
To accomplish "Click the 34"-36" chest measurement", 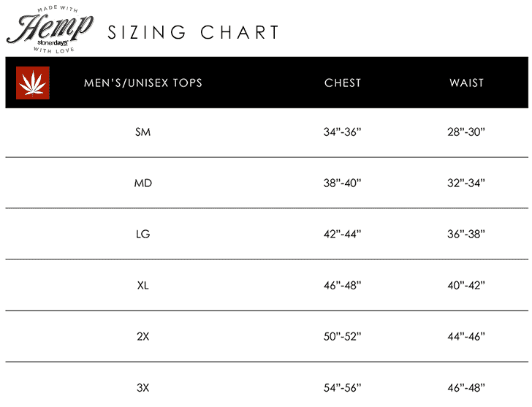I will point(343,132).
